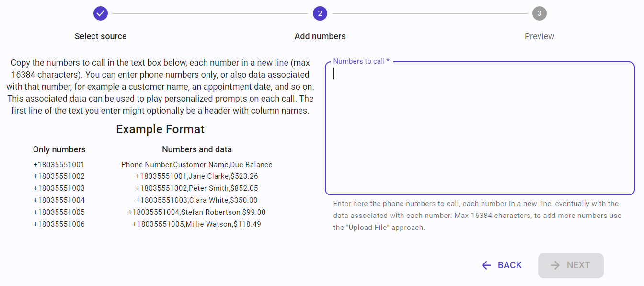This screenshot has height=286, width=644.
Task: Click the Numbers to call text box
Action: point(480,128)
